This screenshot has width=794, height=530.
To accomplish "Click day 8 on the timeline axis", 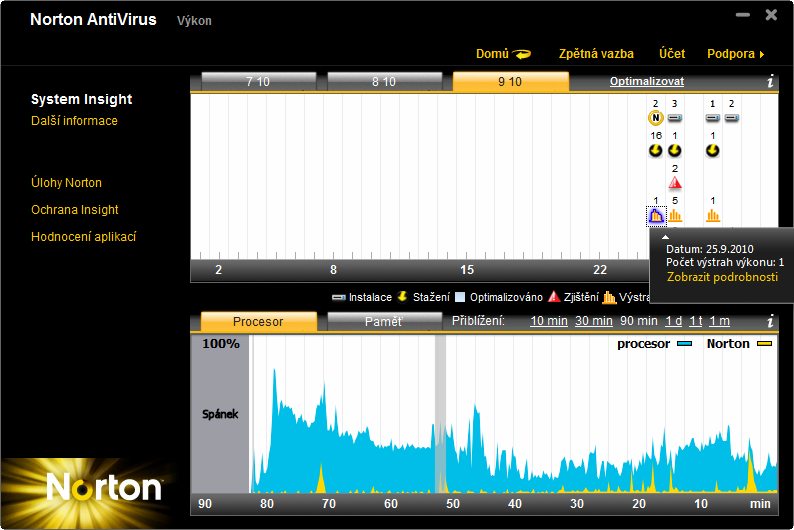I will coord(333,270).
